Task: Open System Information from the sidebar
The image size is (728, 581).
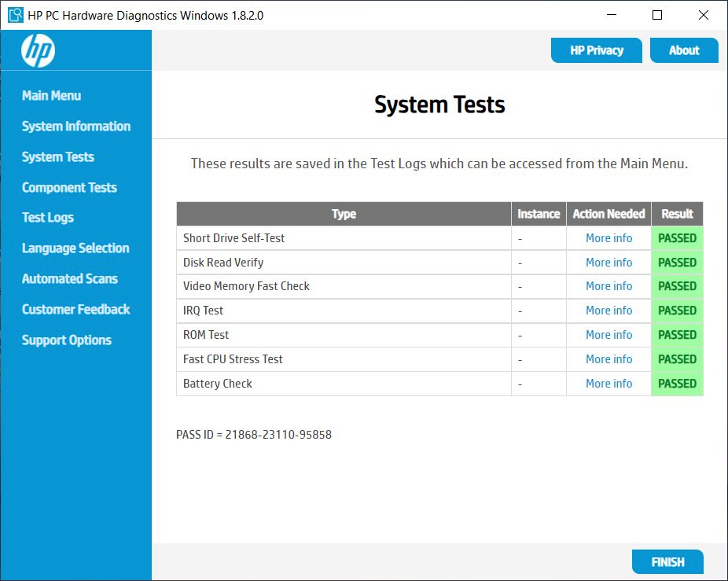Action: point(75,126)
